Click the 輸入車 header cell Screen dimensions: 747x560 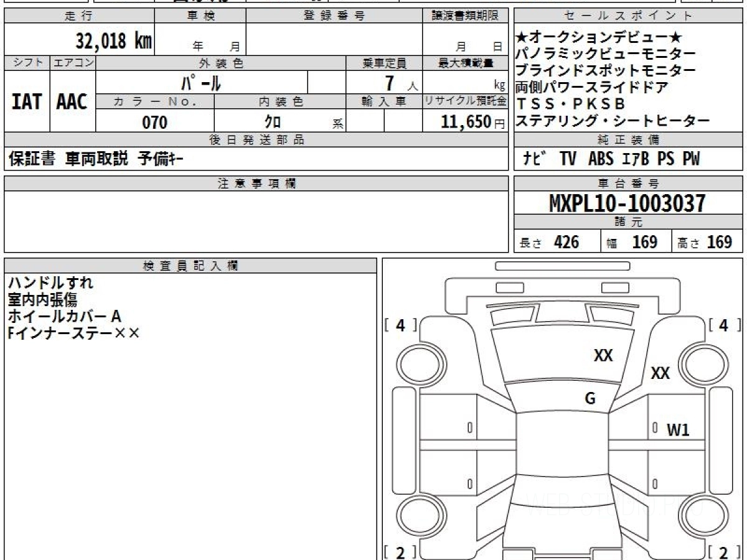[384, 101]
